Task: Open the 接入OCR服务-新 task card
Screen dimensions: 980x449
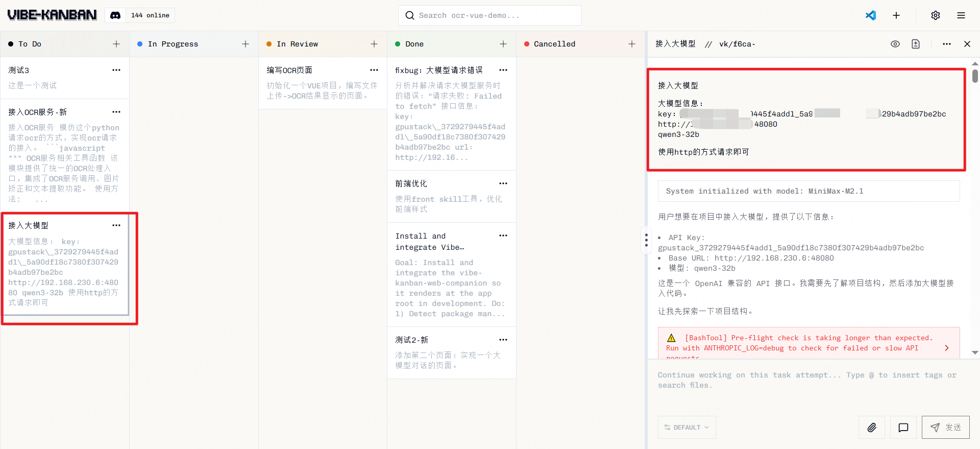Action: pyautogui.click(x=64, y=155)
